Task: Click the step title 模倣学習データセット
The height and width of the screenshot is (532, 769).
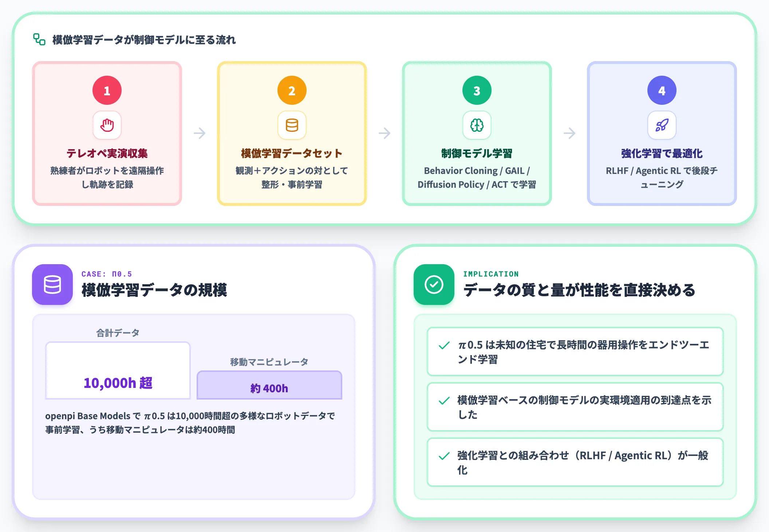Action: coord(292,154)
